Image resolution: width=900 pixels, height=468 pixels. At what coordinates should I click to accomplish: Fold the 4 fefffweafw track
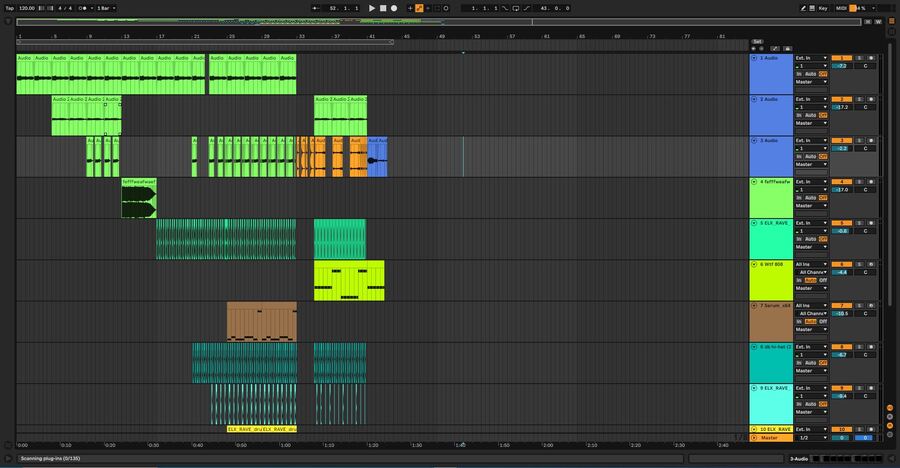tap(754, 182)
